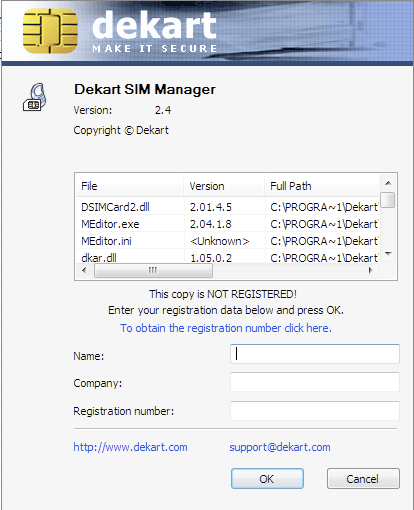Dismiss dialog with Cancel button
This screenshot has height=510, width=414.
(363, 479)
